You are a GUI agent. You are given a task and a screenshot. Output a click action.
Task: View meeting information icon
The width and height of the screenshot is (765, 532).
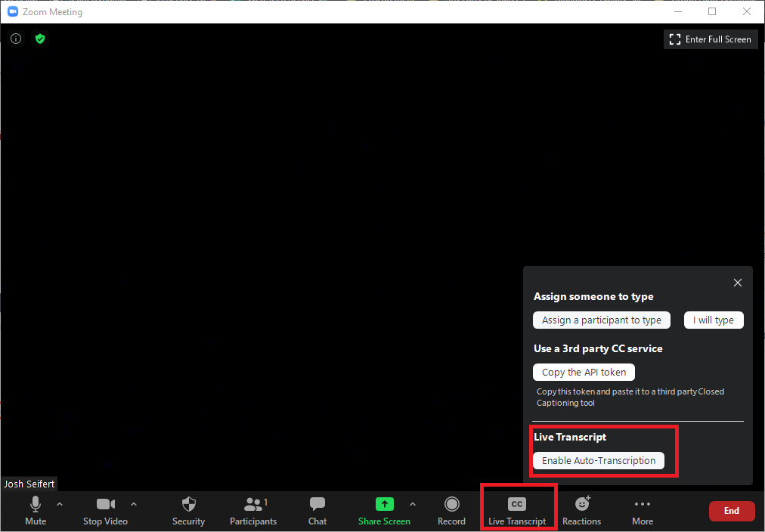point(16,39)
